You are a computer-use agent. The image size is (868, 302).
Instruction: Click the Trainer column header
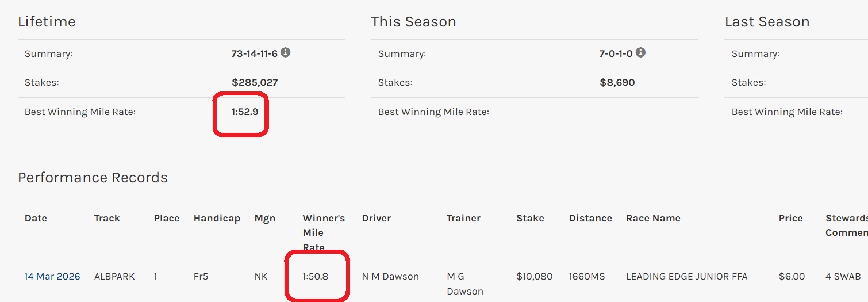coord(463,219)
